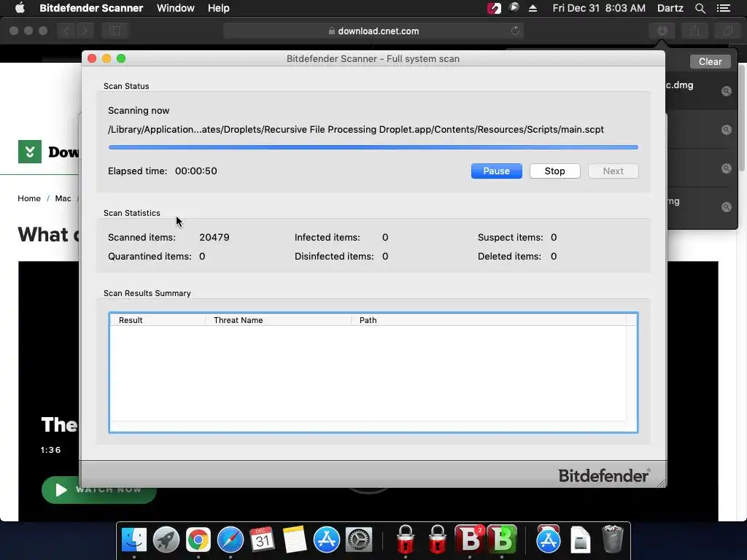Open Spotlight search in menu bar
The image size is (747, 560).
click(x=700, y=8)
